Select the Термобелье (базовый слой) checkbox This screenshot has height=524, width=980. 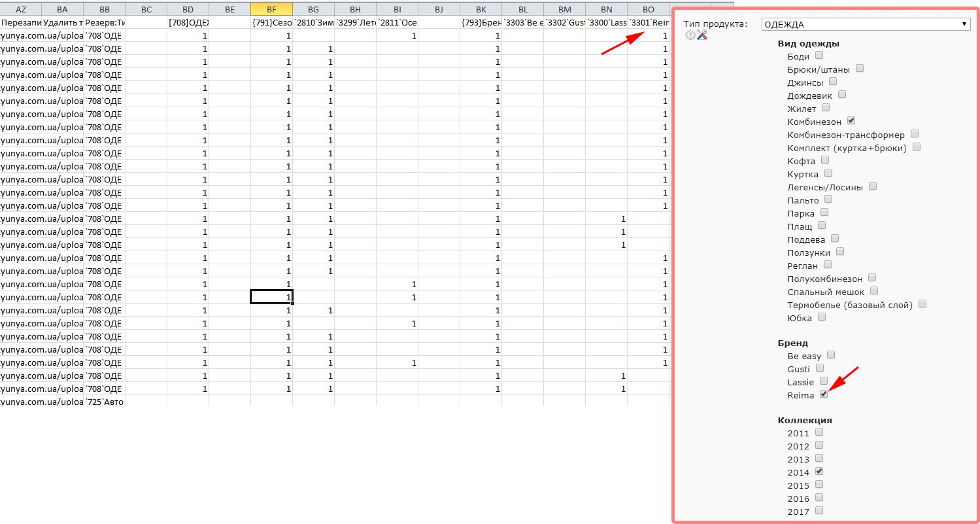pyautogui.click(x=923, y=304)
